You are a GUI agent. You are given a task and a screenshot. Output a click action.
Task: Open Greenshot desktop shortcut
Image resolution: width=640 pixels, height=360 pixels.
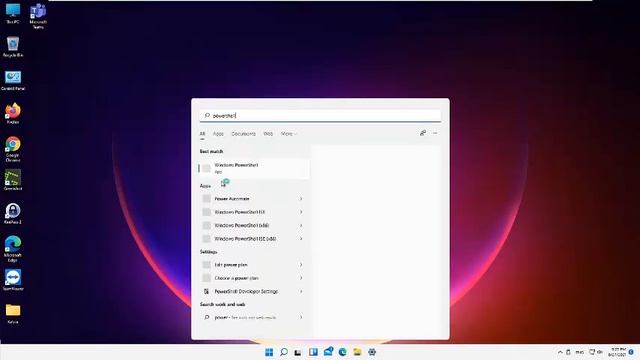(13, 180)
